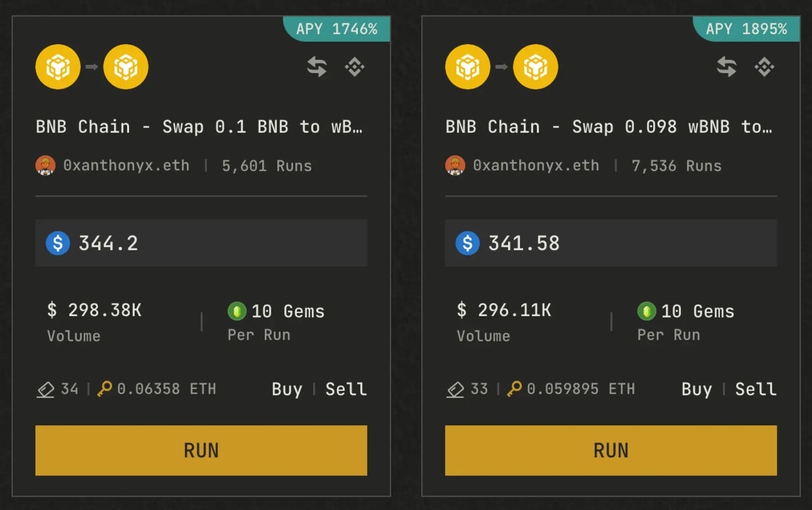Click second BNB token icon on right card
The image size is (812, 510).
[535, 67]
